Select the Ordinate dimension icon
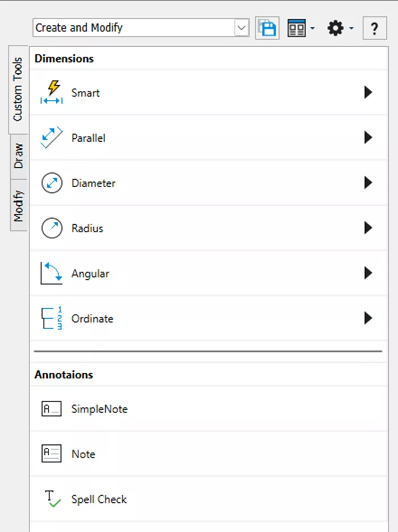Viewport: 398px width, 532px height. point(52,319)
